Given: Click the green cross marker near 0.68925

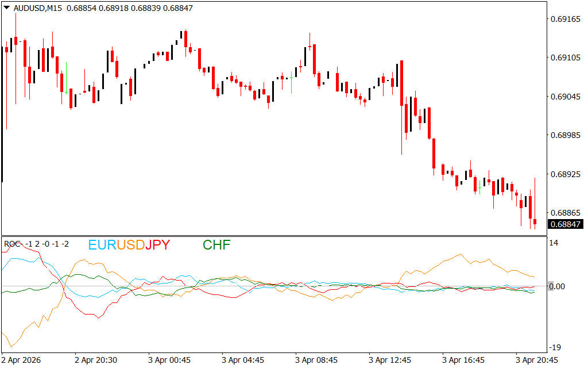Looking at the screenshot, I should pos(480,187).
